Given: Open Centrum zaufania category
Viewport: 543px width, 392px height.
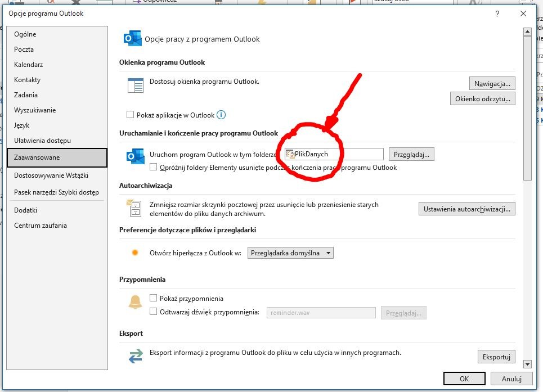Looking at the screenshot, I should pyautogui.click(x=57, y=226).
